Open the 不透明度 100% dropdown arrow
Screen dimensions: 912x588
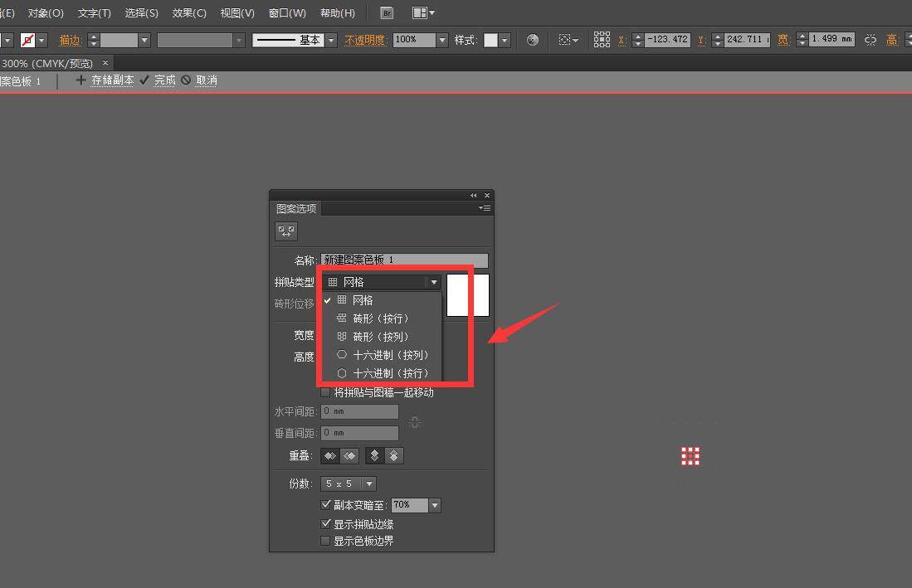pos(441,40)
